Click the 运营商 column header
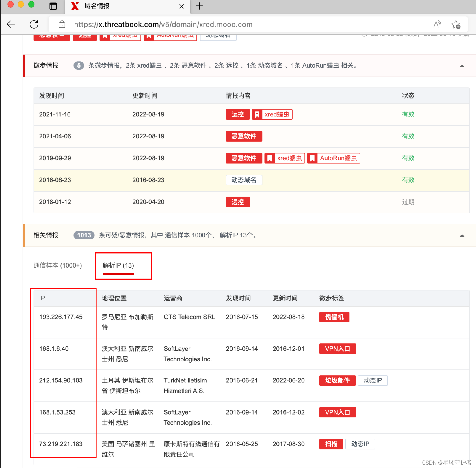This screenshot has height=468, width=476. pyautogui.click(x=173, y=298)
